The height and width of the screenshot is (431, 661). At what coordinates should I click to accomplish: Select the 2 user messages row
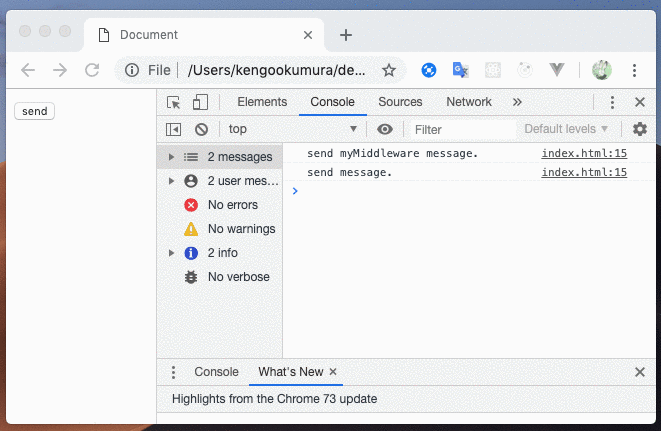pyautogui.click(x=220, y=181)
